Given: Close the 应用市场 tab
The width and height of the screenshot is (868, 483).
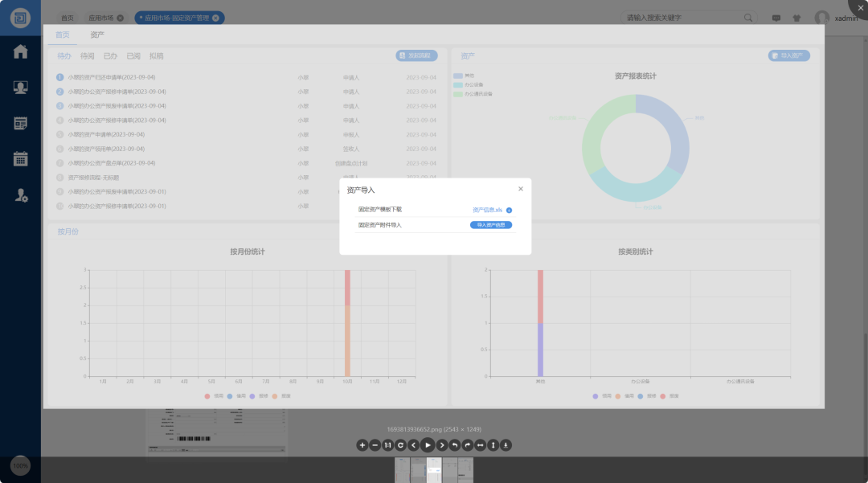Looking at the screenshot, I should (x=120, y=18).
